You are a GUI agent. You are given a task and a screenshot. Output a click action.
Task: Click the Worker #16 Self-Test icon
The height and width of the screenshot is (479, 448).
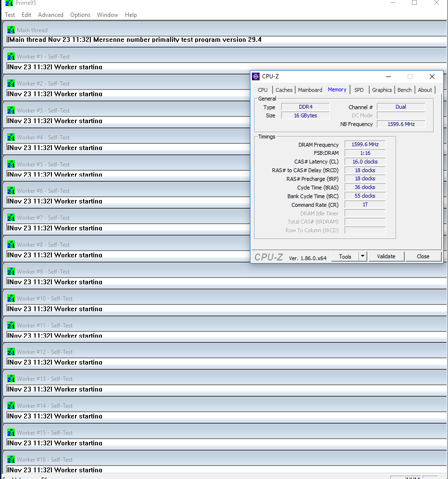click(x=11, y=459)
